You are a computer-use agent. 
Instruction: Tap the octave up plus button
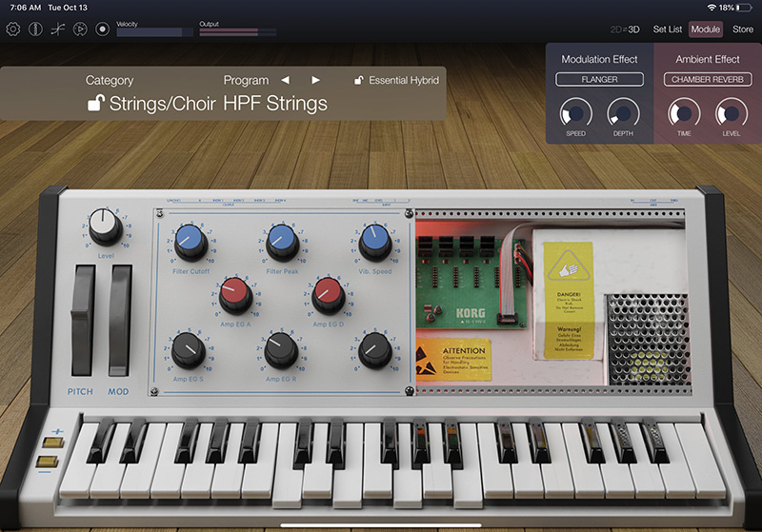53,443
